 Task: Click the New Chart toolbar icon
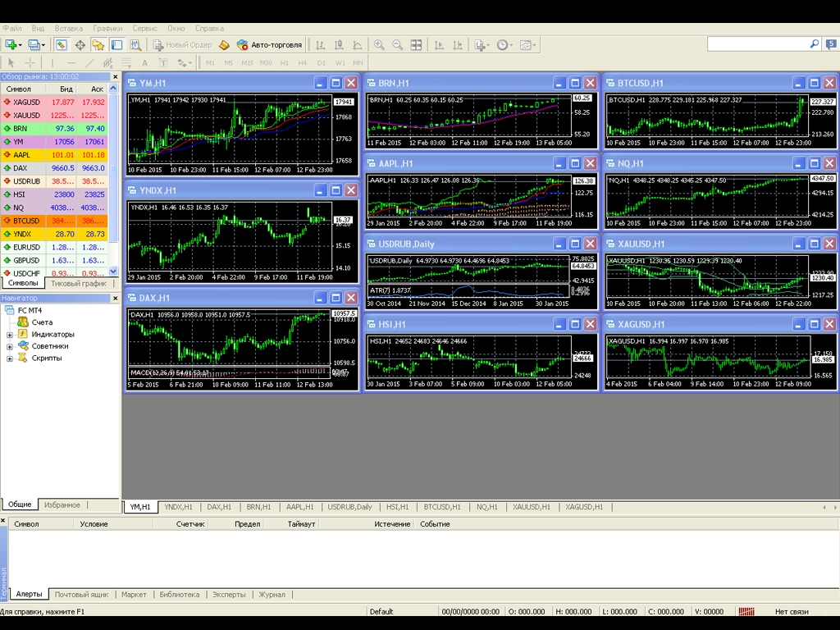11,45
